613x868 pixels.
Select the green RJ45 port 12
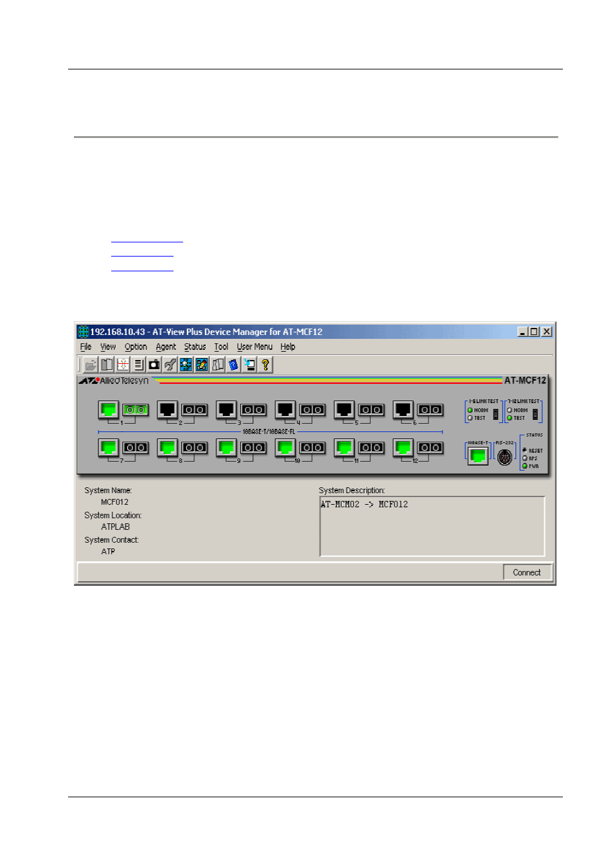coord(403,447)
